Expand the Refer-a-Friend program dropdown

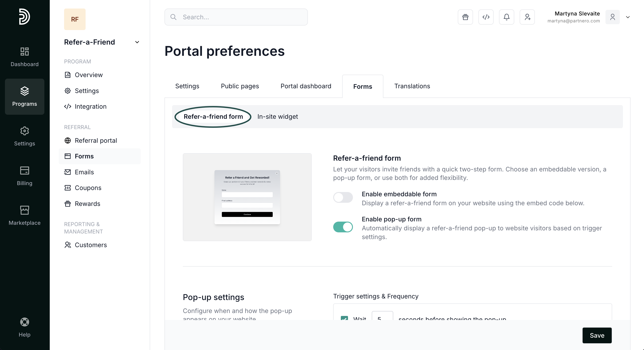[137, 42]
